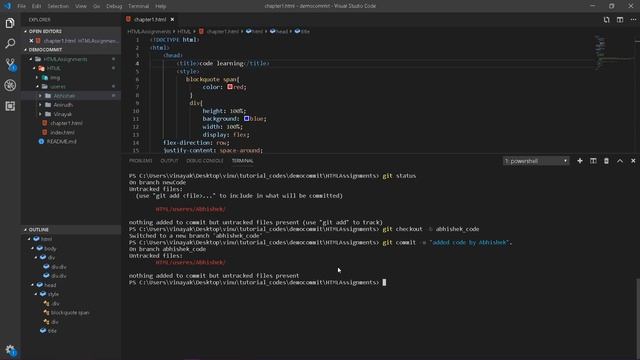Screen dimensions: 640x360
Task: Select the chapter1.html editor tab
Action: pyautogui.click(x=150, y=19)
